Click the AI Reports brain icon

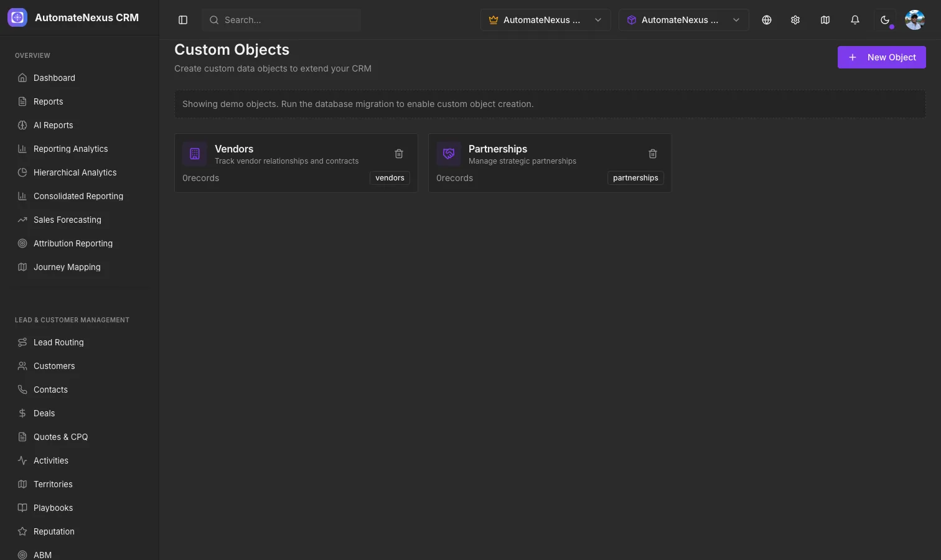(22, 125)
